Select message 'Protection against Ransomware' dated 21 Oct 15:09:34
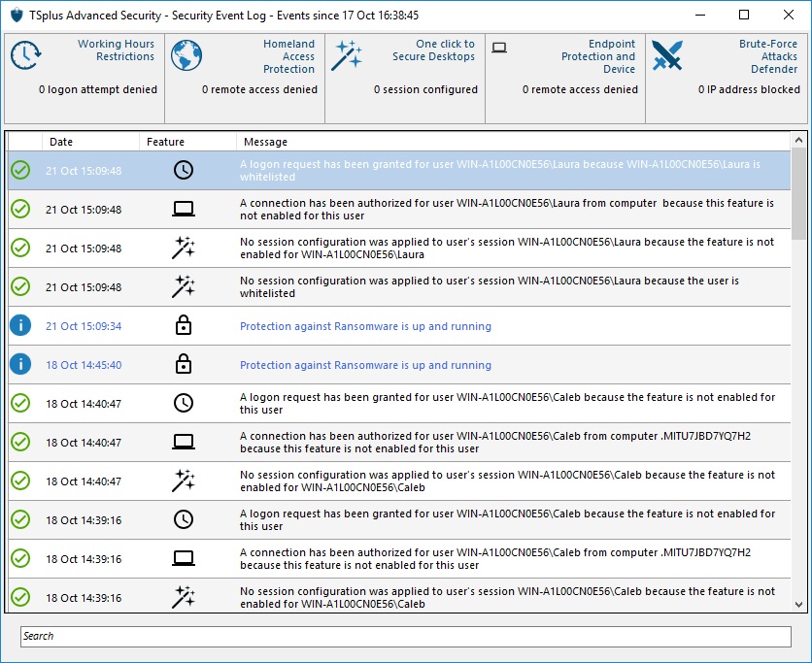 click(365, 326)
